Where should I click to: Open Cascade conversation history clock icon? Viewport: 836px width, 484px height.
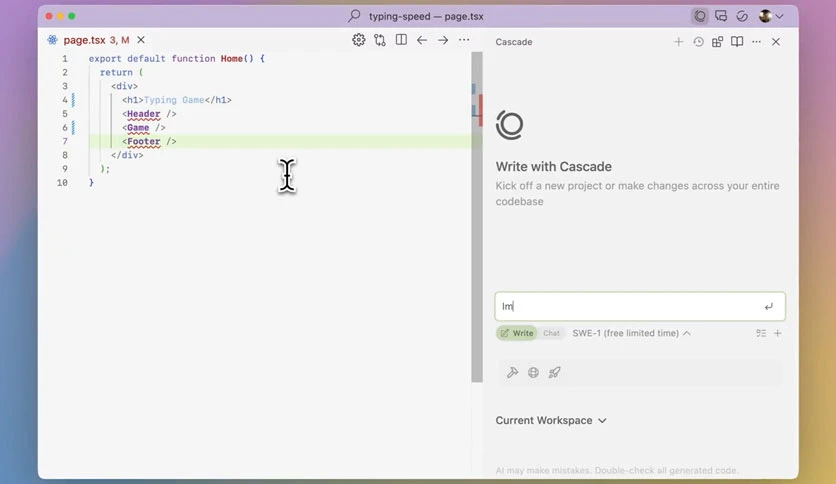[x=698, y=42]
